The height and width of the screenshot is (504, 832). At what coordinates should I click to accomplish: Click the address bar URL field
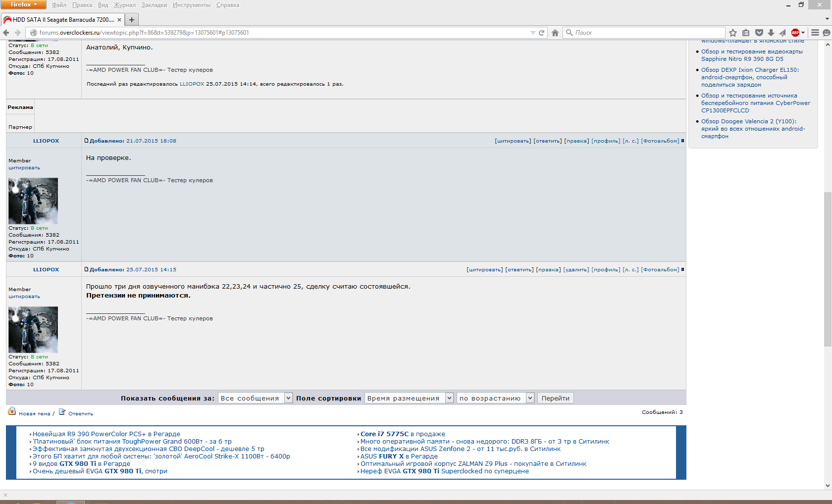coord(282,33)
